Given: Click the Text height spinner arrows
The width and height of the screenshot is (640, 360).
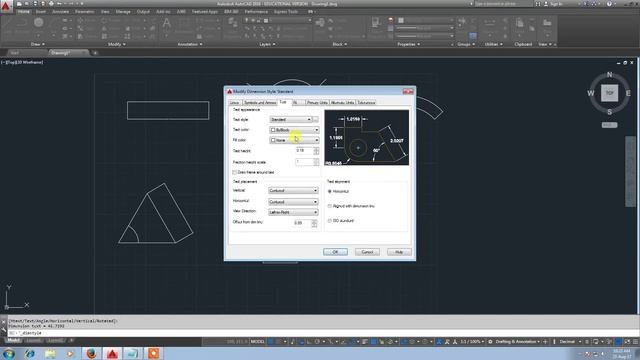Looking at the screenshot, I should coord(316,151).
